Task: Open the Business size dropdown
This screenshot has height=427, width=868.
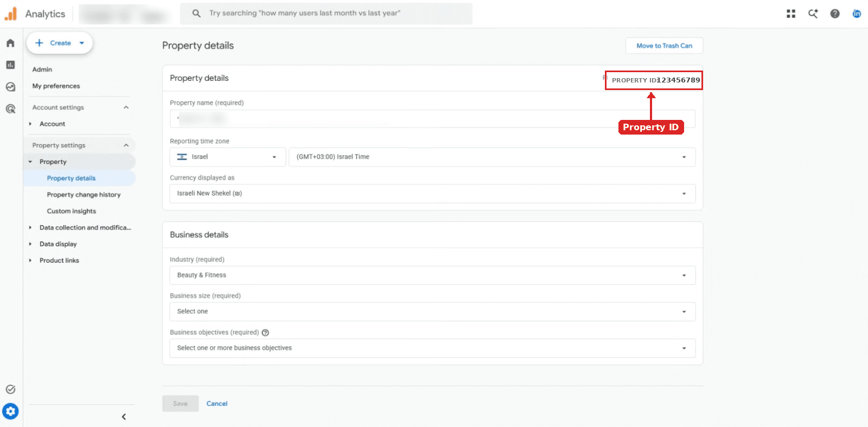Action: point(432,311)
